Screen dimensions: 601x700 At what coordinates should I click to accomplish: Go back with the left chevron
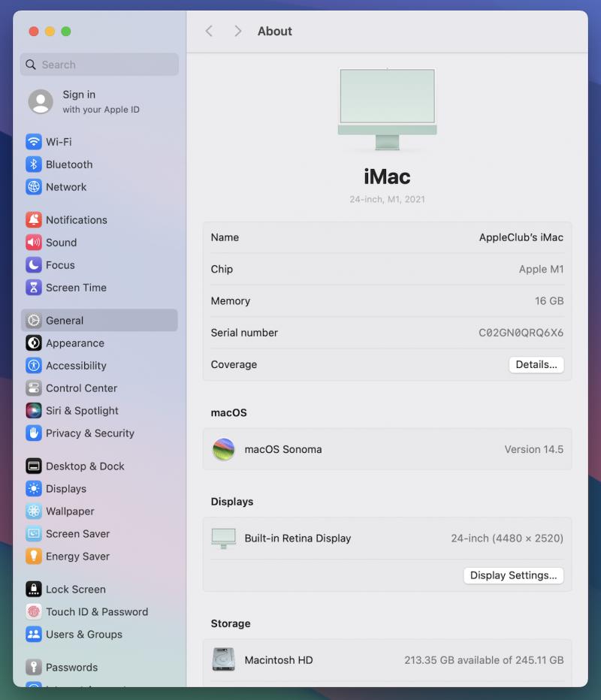(209, 31)
